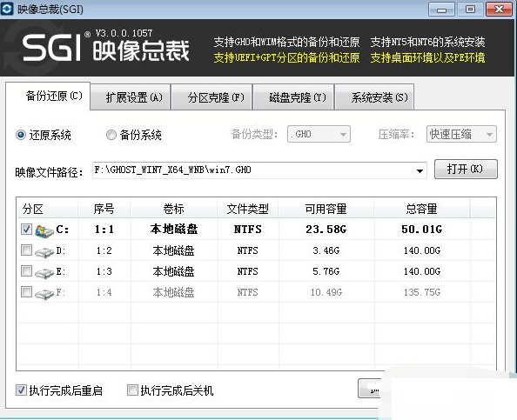Click the E: drive disk icon
The image size is (517, 420).
44,273
